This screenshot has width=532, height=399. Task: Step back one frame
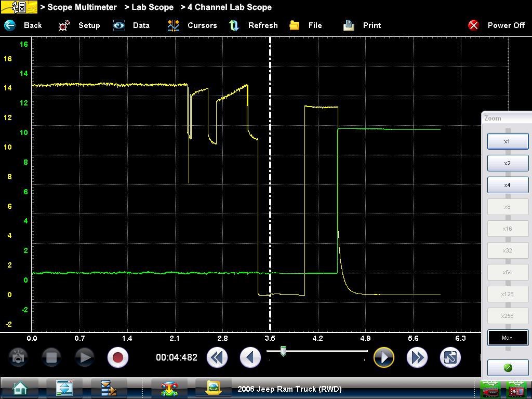pyautogui.click(x=250, y=357)
